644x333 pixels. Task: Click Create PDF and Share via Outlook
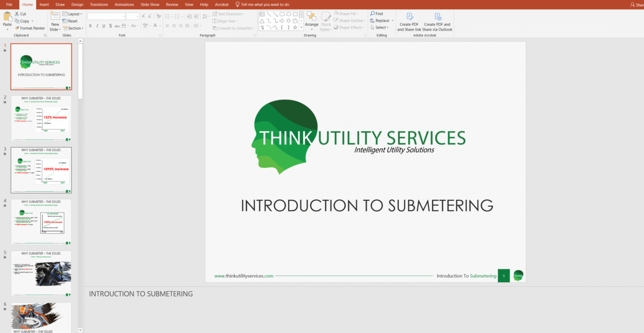[437, 17]
